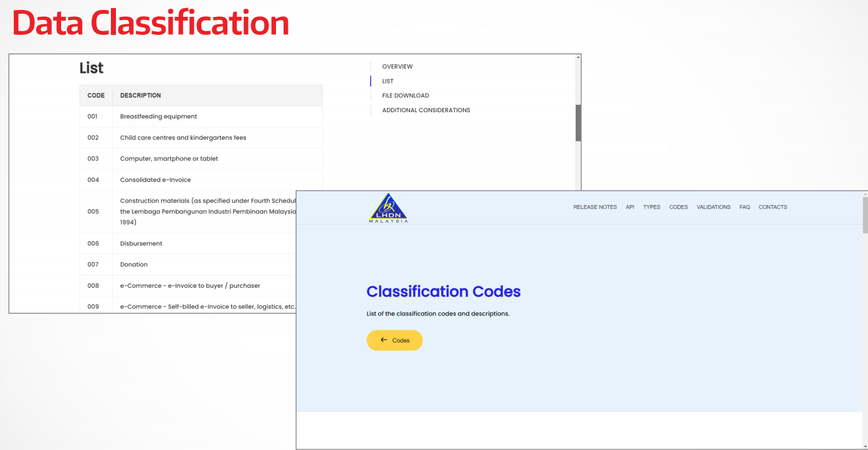868x450 pixels.
Task: Jump to OVERVIEW in sidebar contents
Action: coord(397,67)
